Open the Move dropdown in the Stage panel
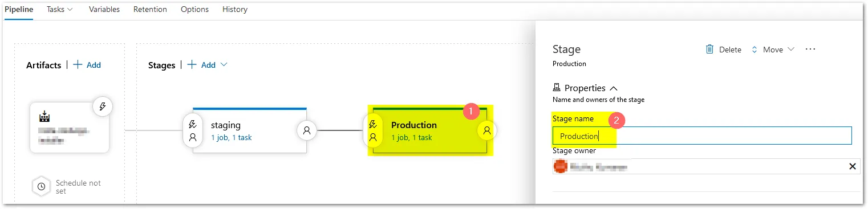The height and width of the screenshot is (209, 868). [x=773, y=50]
